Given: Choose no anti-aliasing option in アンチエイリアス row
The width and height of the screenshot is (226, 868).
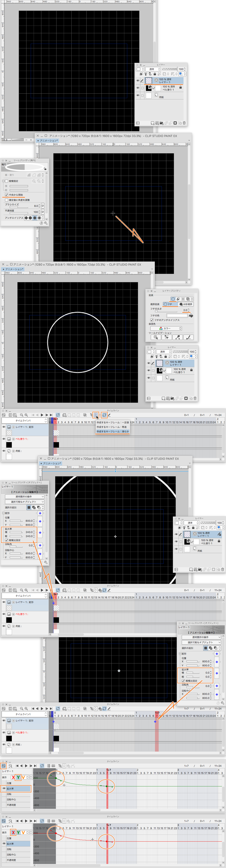Looking at the screenshot, I should [26, 218].
